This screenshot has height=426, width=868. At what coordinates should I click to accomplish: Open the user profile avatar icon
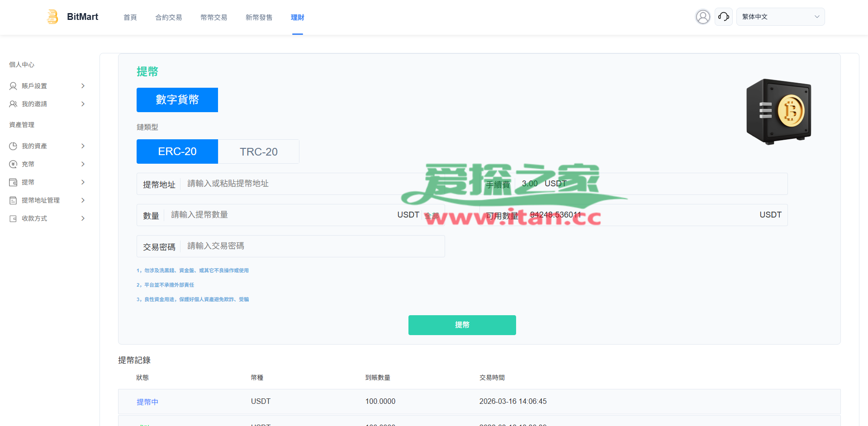coord(702,17)
